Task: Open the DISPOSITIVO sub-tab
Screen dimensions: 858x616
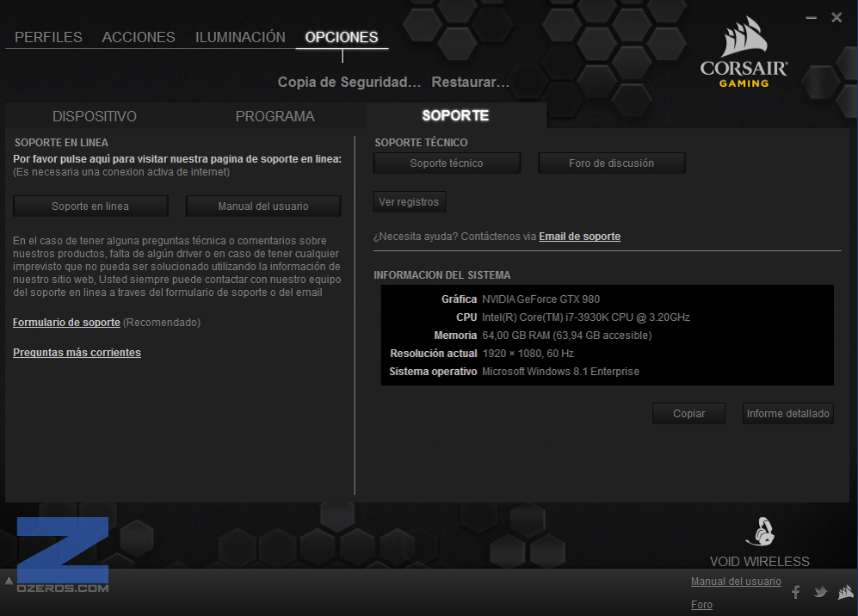Action: (x=95, y=116)
